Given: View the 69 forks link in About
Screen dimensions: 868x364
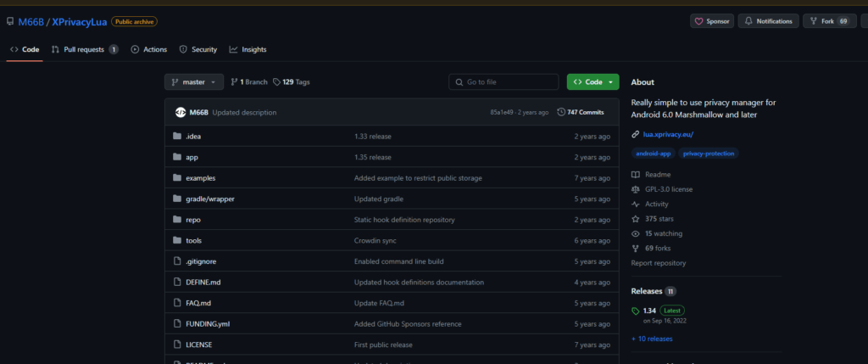Looking at the screenshot, I should [x=651, y=249].
